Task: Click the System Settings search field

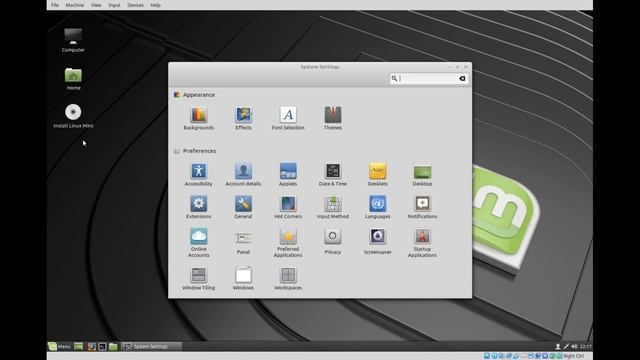Action: click(x=429, y=78)
